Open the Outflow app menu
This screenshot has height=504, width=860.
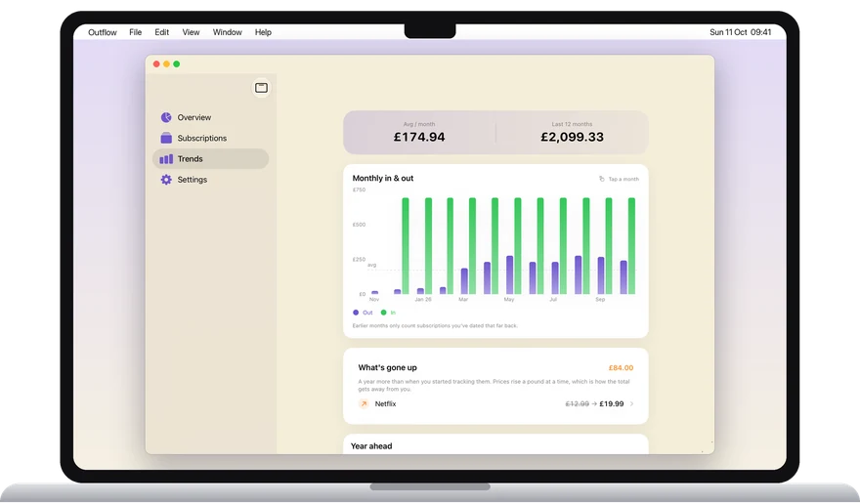click(103, 32)
